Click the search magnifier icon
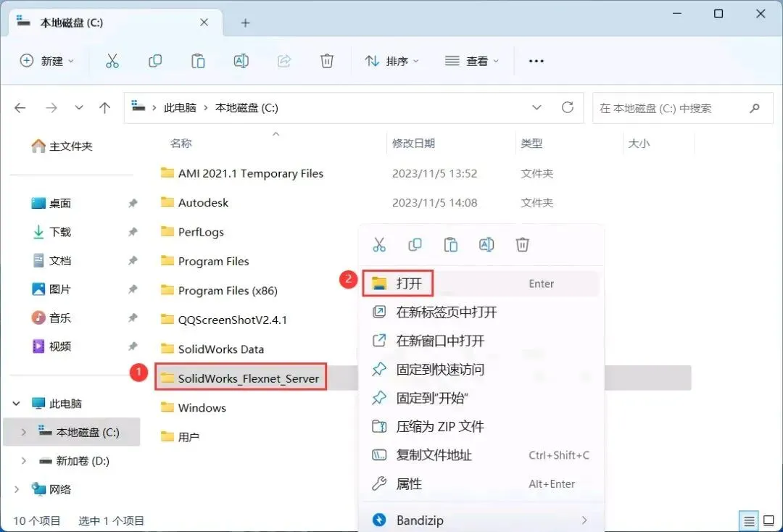783x532 pixels. [755, 108]
